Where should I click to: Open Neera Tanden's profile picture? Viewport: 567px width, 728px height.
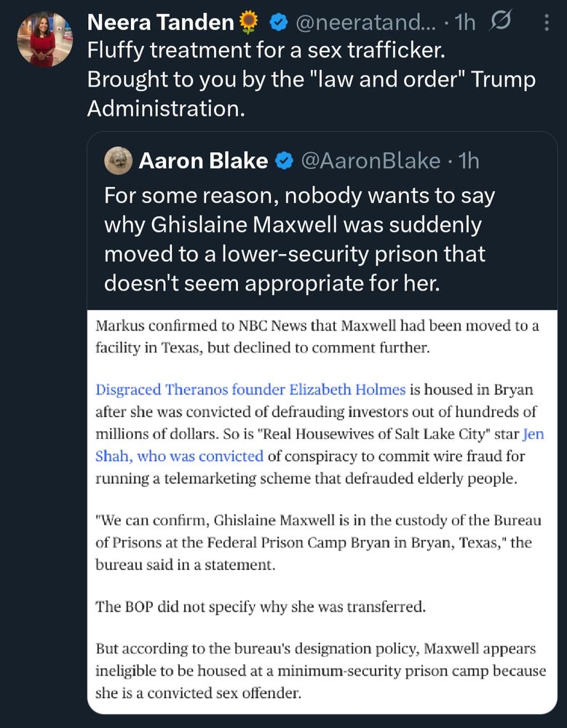45,39
